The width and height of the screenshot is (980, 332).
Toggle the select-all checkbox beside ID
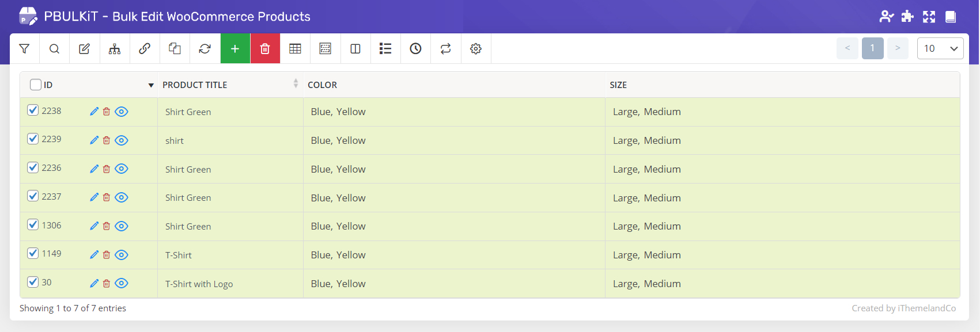[x=36, y=85]
